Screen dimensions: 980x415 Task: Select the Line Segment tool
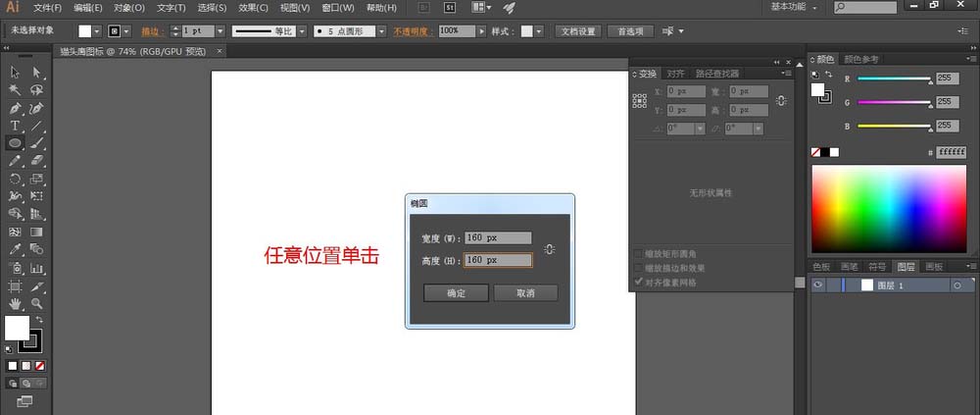tap(37, 126)
